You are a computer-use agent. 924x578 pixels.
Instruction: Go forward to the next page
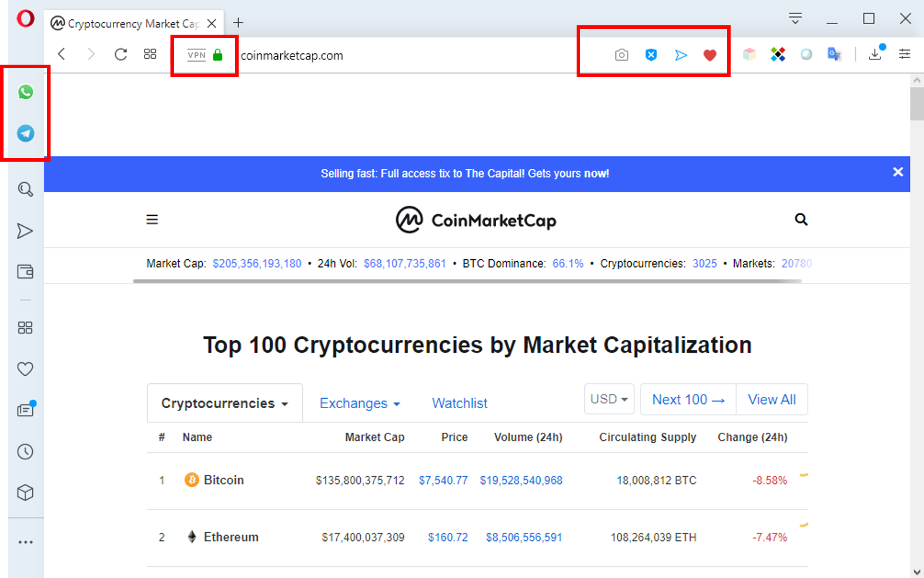(91, 55)
